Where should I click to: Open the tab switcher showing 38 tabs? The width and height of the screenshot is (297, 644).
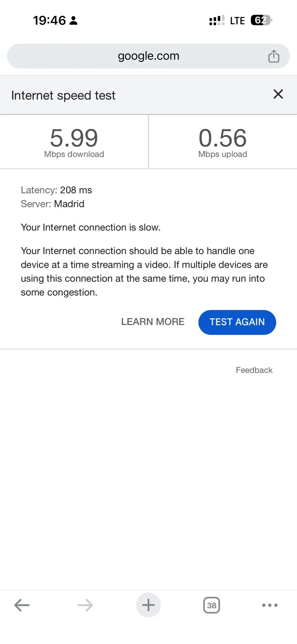coord(212,605)
